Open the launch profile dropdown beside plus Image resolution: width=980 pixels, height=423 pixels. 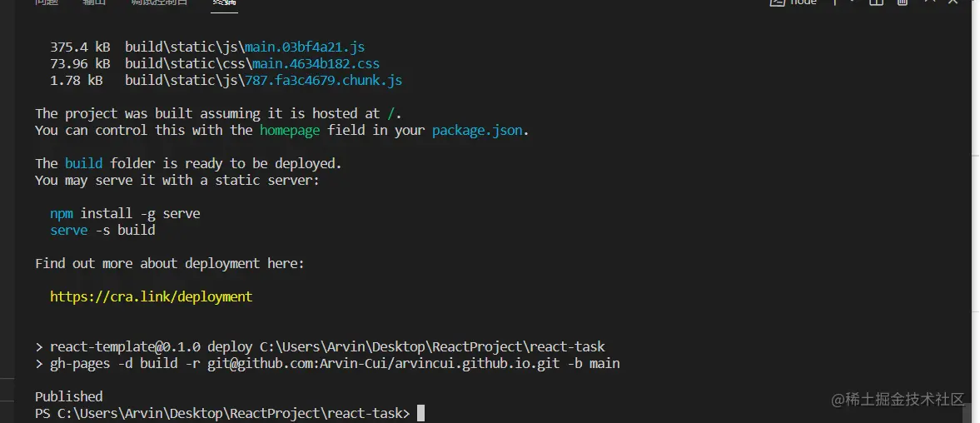853,2
